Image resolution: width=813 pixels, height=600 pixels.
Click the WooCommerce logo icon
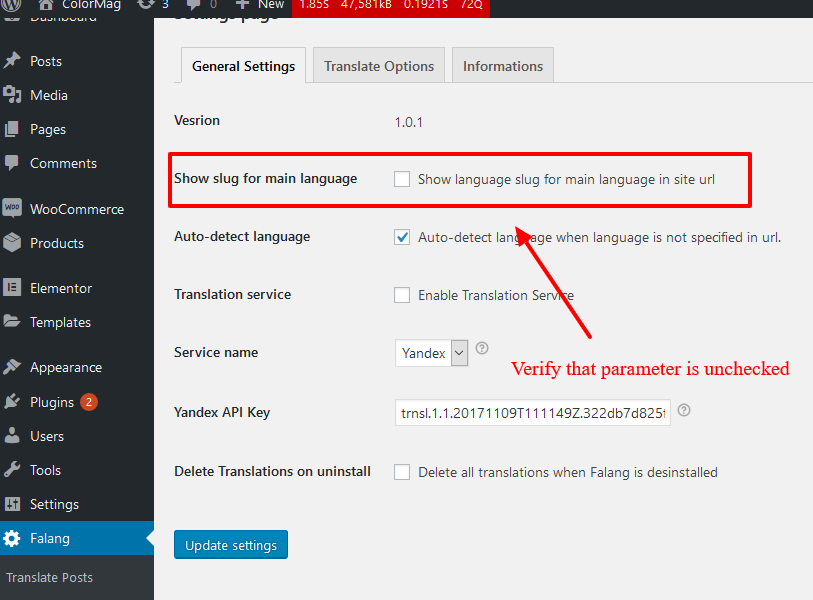(x=12, y=208)
